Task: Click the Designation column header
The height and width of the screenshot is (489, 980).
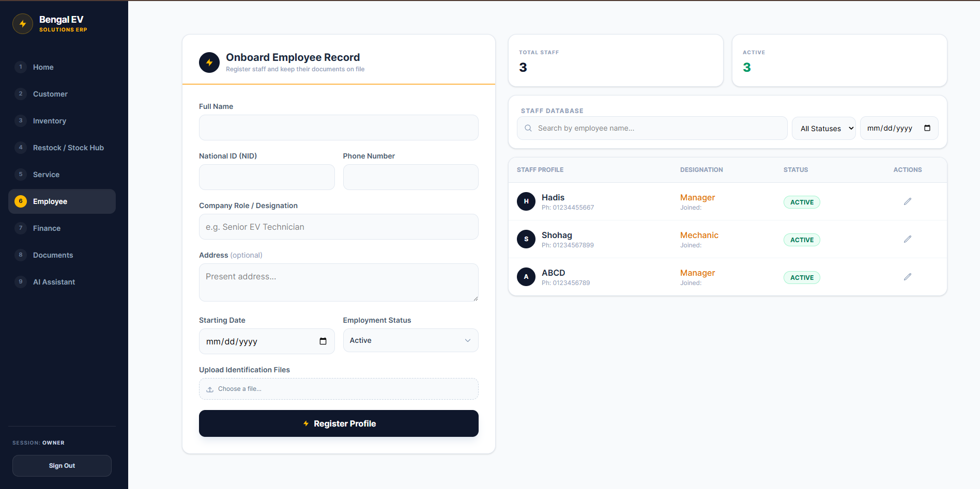Action: (701, 170)
